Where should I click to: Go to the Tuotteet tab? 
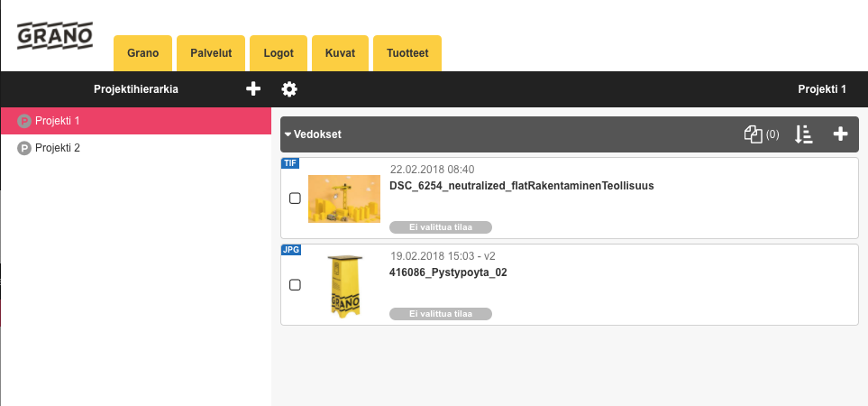[x=407, y=53]
